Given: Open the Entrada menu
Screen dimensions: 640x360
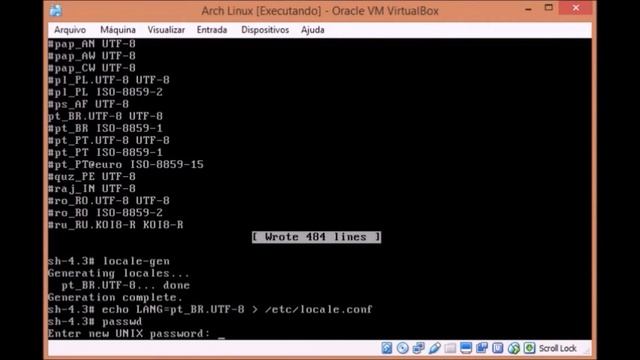Looking at the screenshot, I should pos(212,30).
